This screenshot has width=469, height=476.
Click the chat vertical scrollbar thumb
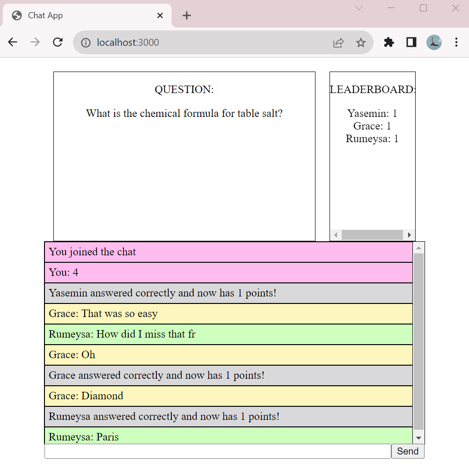[x=418, y=341]
